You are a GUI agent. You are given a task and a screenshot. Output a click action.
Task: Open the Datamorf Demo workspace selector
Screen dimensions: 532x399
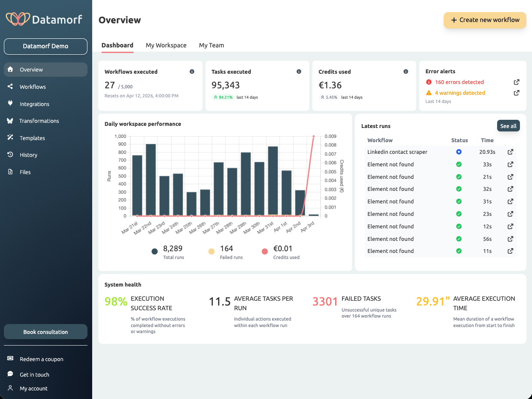point(46,47)
